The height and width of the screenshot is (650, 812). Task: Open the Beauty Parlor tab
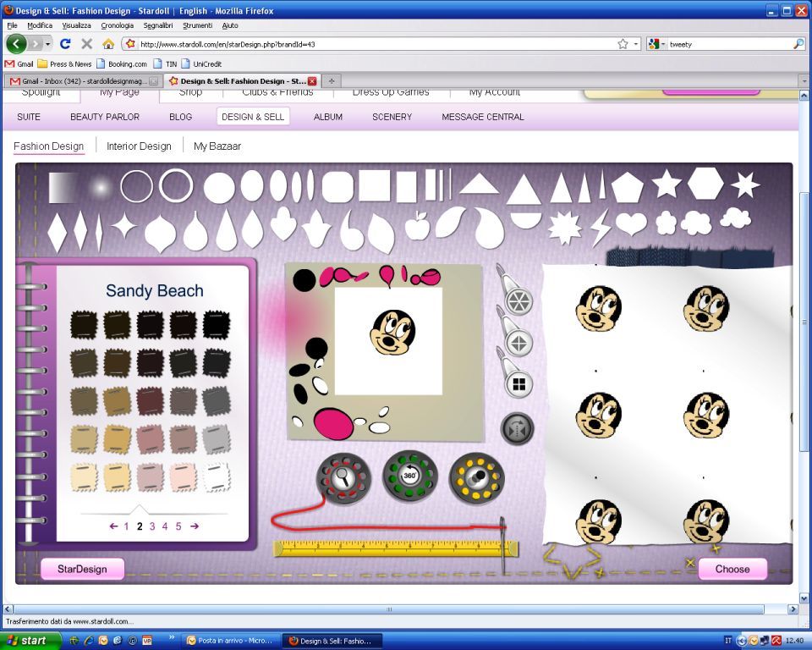point(105,117)
